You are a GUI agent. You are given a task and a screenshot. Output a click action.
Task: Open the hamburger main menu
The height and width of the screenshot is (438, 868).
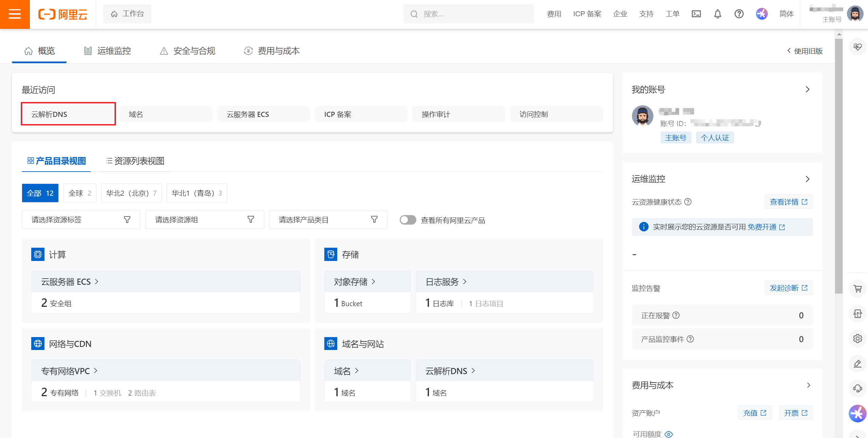point(15,14)
